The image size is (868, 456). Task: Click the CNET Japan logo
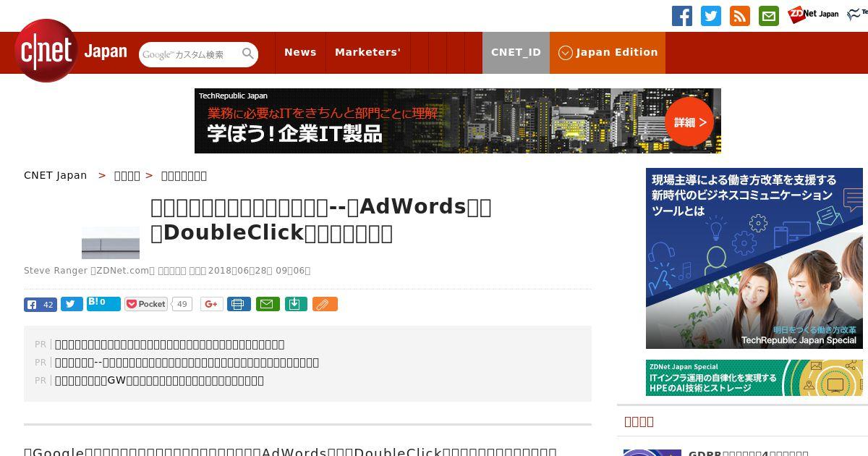coord(71,51)
